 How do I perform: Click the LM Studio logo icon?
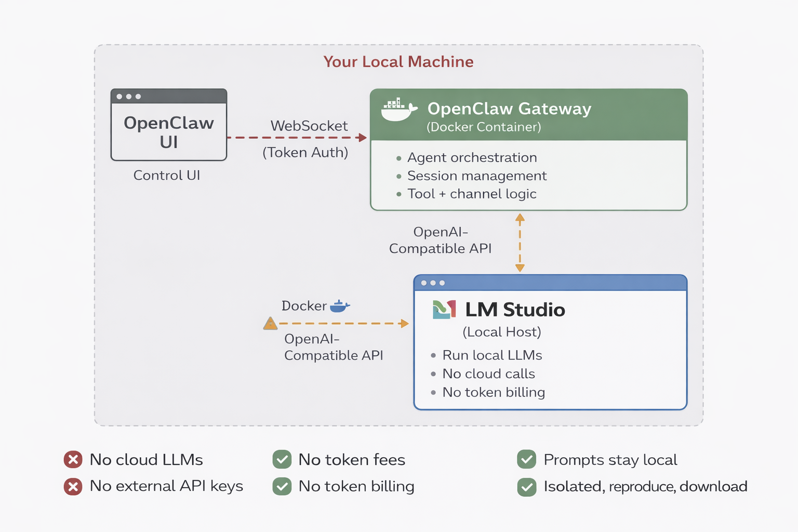point(444,310)
